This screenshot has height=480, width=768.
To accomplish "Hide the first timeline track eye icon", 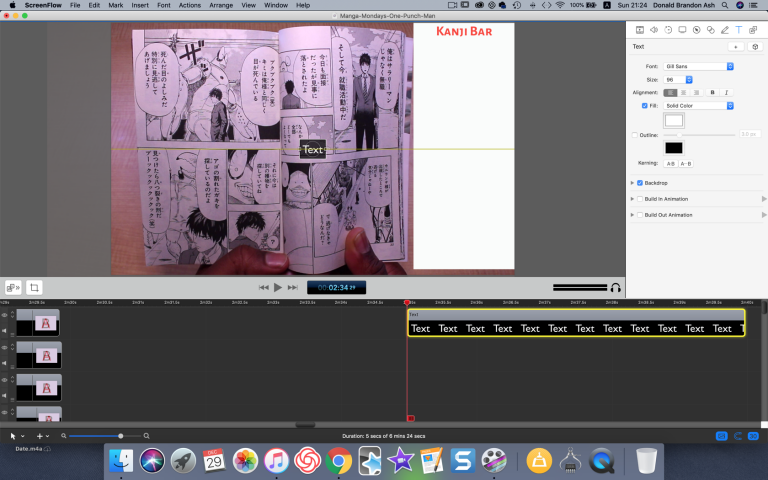I will point(4,315).
